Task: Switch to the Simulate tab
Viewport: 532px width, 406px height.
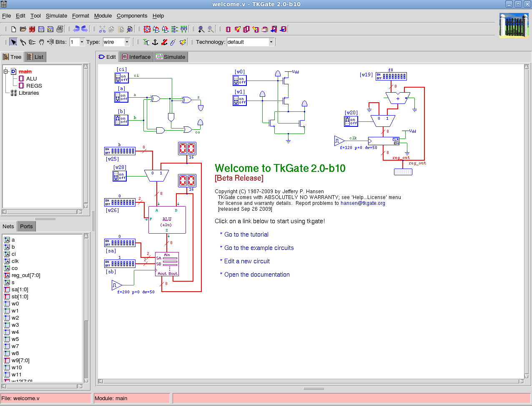Action: pyautogui.click(x=171, y=57)
